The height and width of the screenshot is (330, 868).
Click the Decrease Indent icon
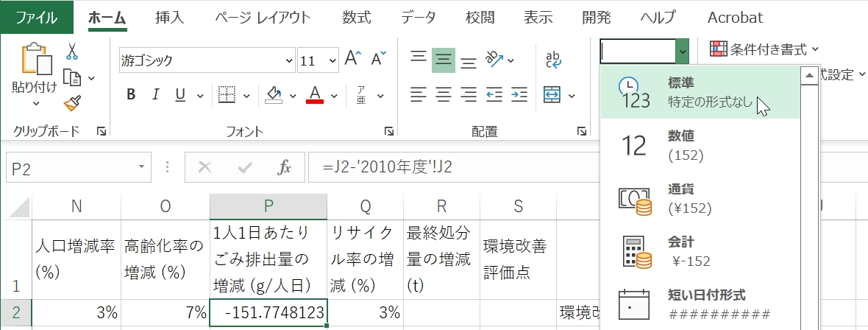[x=494, y=95]
